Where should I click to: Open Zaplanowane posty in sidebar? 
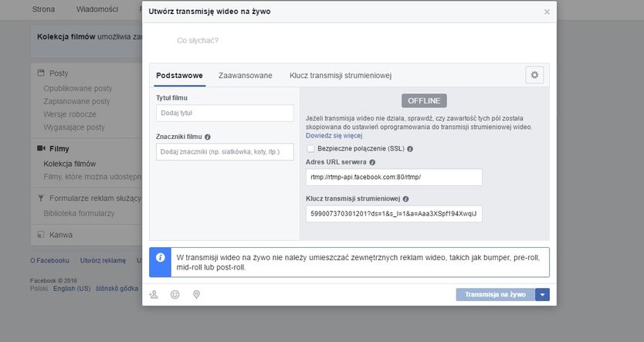(x=76, y=101)
